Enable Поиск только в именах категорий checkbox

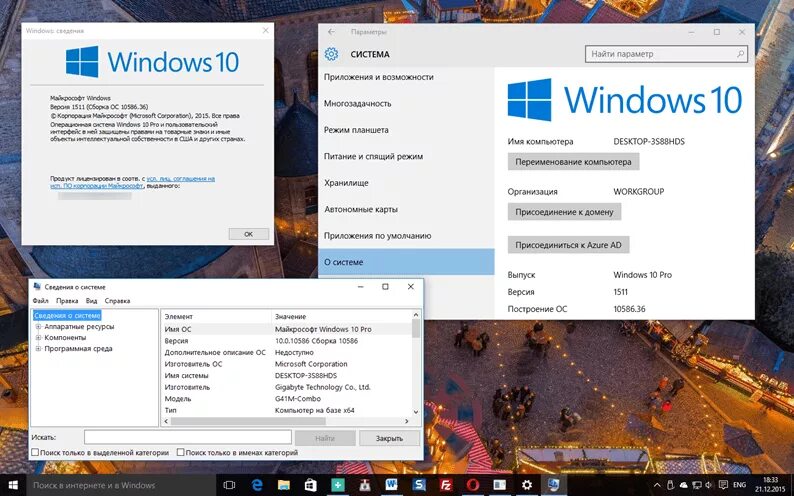(x=180, y=452)
